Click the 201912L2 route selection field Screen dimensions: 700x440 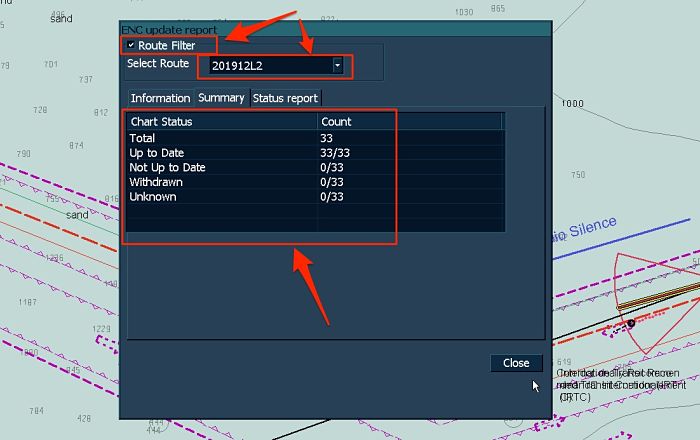(x=268, y=66)
